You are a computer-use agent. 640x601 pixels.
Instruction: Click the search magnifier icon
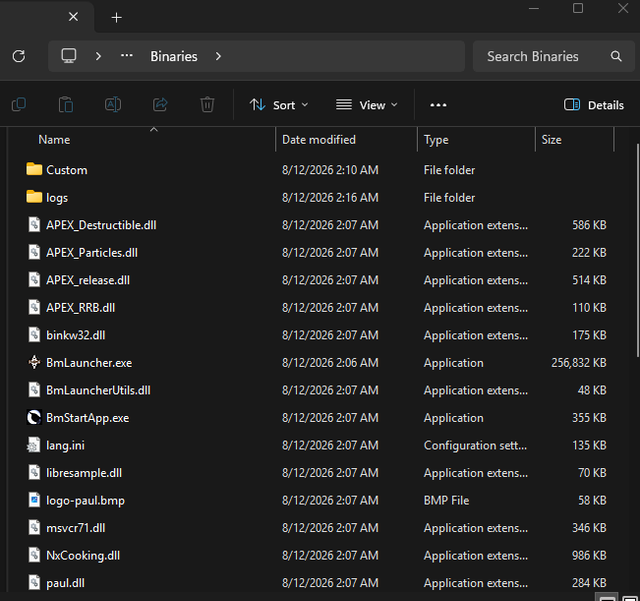[616, 56]
